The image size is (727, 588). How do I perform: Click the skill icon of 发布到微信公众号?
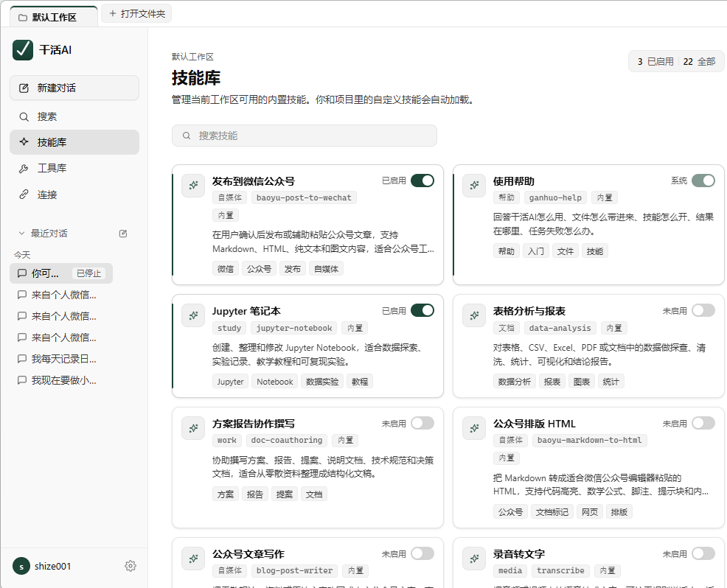pyautogui.click(x=193, y=186)
